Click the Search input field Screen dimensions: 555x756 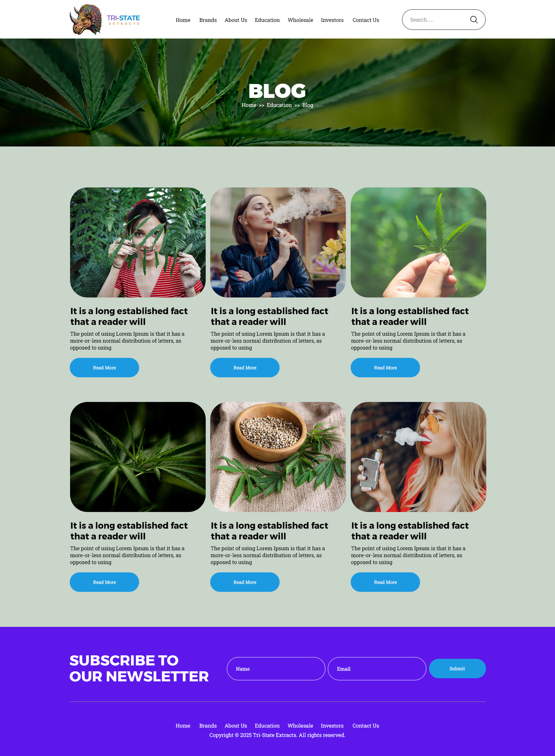point(437,20)
